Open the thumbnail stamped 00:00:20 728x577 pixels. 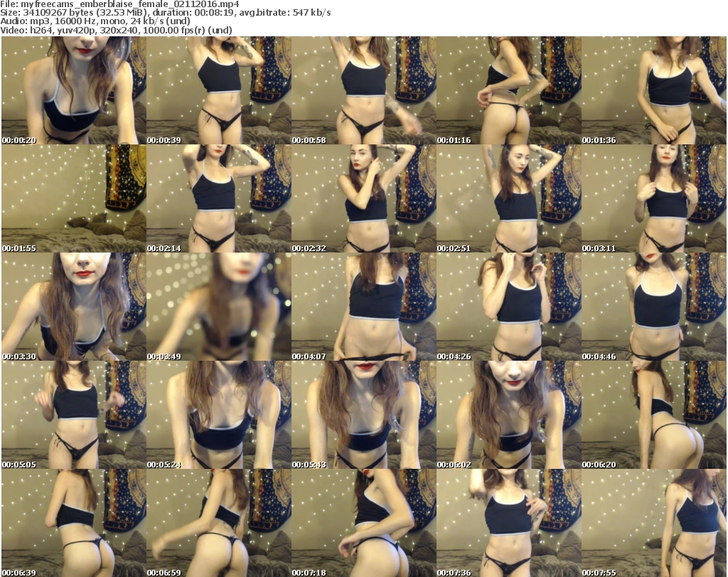[74, 90]
